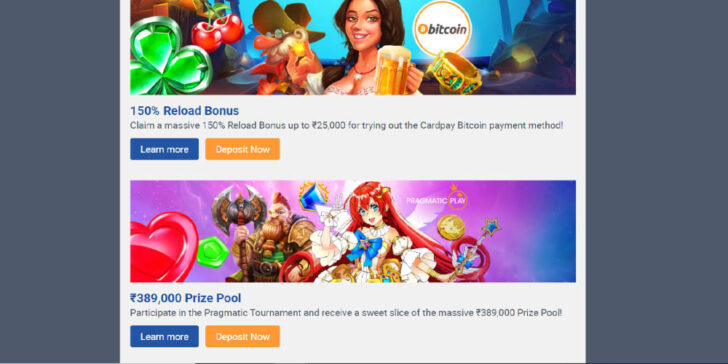The height and width of the screenshot is (364, 728).
Task: Click the Bitcoin logo circle in the banner
Action: point(442,28)
